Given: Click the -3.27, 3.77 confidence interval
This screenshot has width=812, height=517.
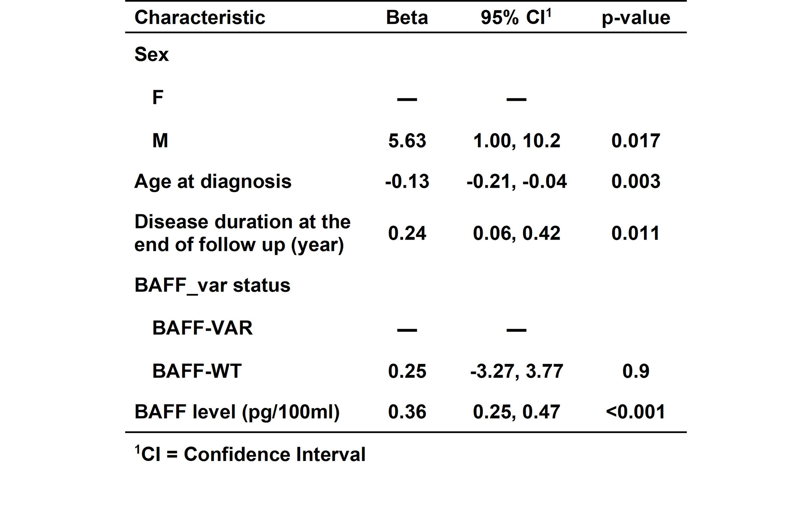Looking at the screenshot, I should 516,371.
